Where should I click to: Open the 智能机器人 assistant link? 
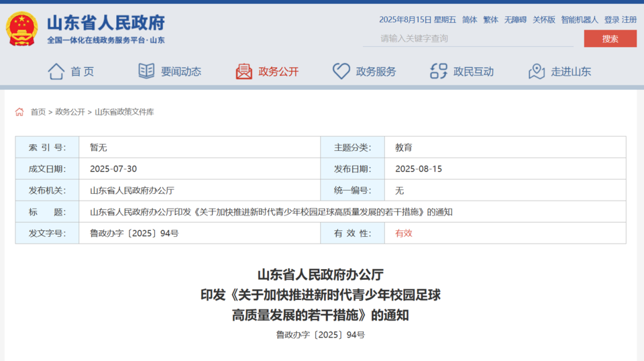(x=580, y=19)
